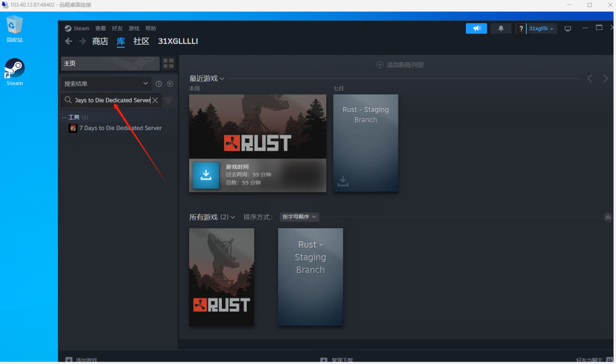This screenshot has width=616, height=364.
Task: Open the 帮助 menu
Action: 151,28
